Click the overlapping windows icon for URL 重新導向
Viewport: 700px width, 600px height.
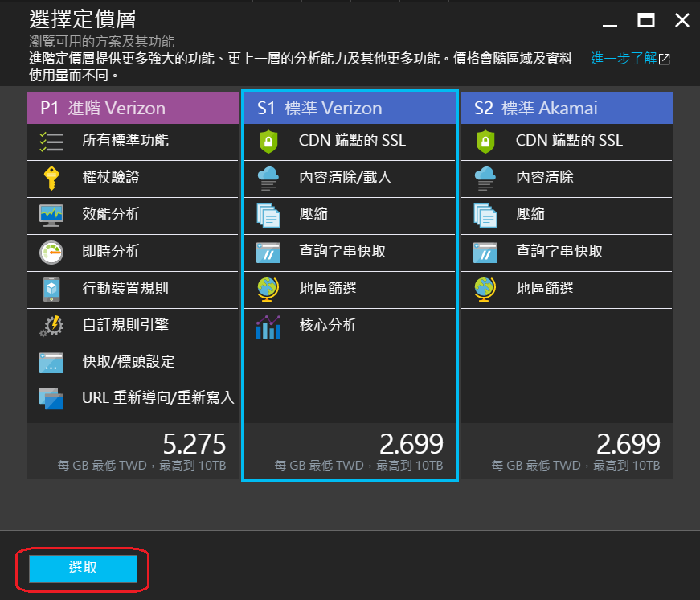click(x=51, y=398)
